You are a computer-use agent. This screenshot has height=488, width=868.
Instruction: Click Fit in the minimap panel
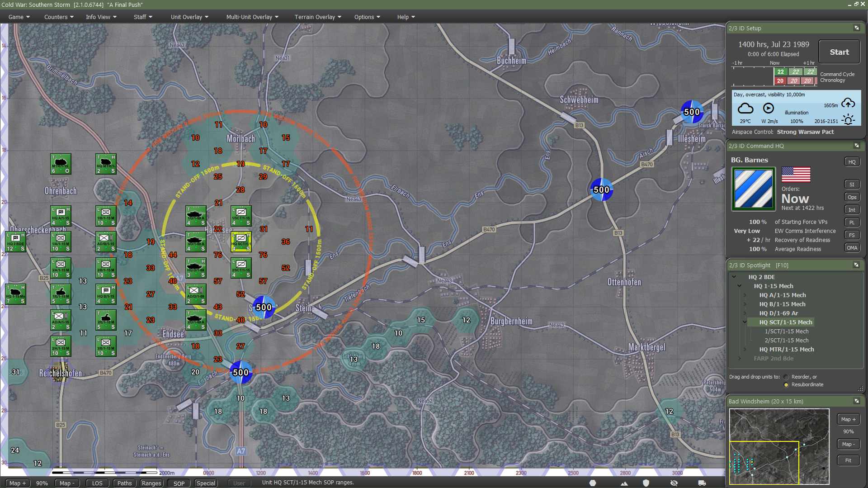pos(848,460)
